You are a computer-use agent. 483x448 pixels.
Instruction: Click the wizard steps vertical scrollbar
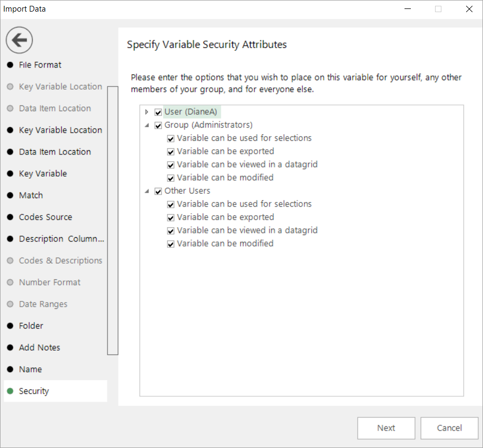click(x=113, y=220)
